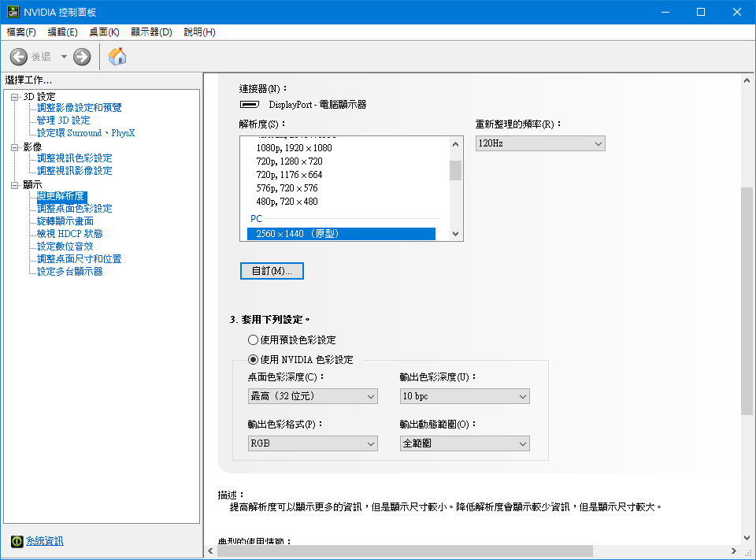This screenshot has height=560, width=756.
Task: Click the NVIDIA system information icon
Action: pyautogui.click(x=17, y=541)
